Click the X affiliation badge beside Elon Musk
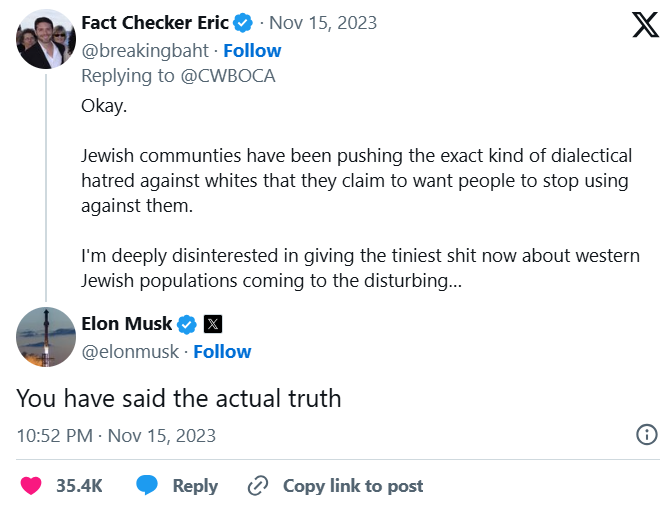Viewport: 660px width, 507px height. [x=213, y=324]
